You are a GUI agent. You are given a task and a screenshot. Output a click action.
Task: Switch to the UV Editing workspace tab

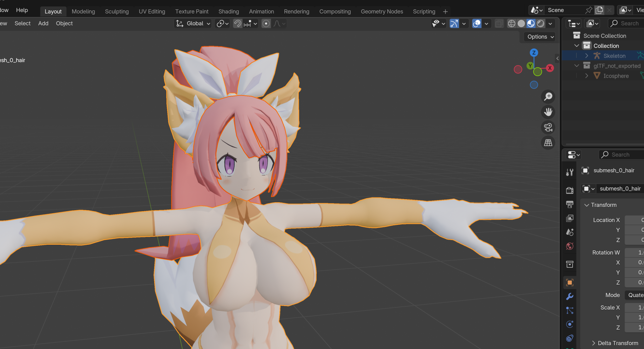click(x=152, y=11)
